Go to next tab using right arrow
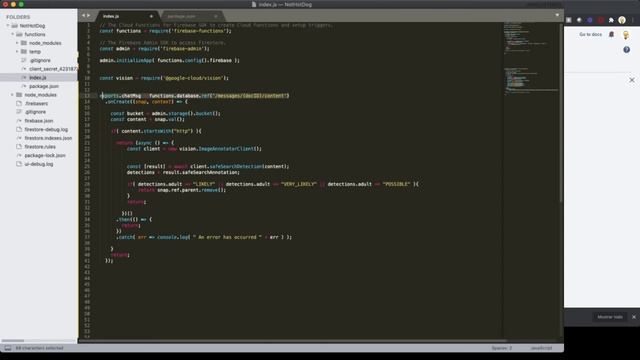Screen dimensions: 640x360 pyautogui.click(x=89, y=16)
